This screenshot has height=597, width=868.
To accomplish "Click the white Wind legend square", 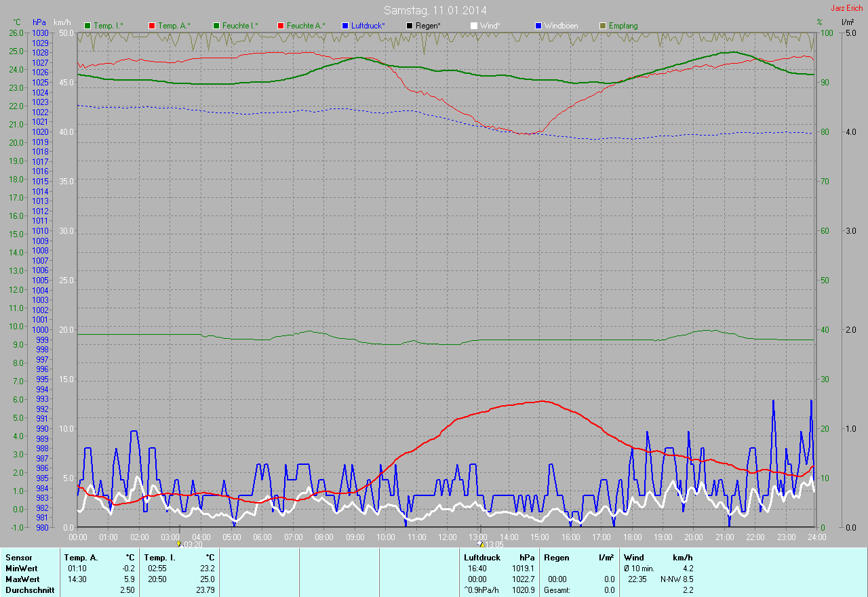I will pyautogui.click(x=474, y=26).
